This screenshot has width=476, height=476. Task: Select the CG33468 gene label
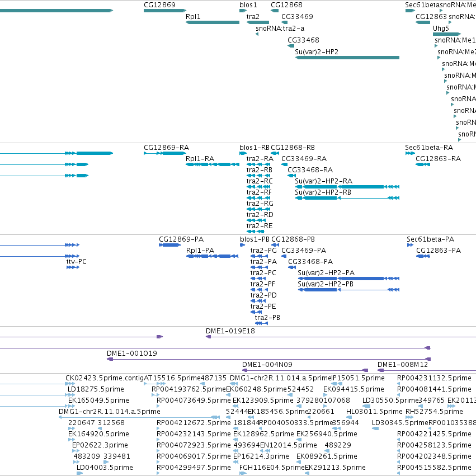point(303,40)
